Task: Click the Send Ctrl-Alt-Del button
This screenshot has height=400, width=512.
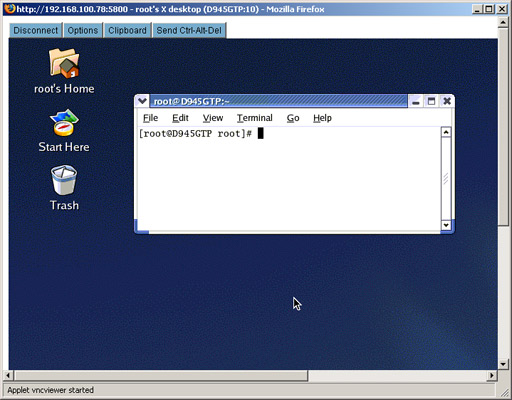Action: pyautogui.click(x=189, y=30)
